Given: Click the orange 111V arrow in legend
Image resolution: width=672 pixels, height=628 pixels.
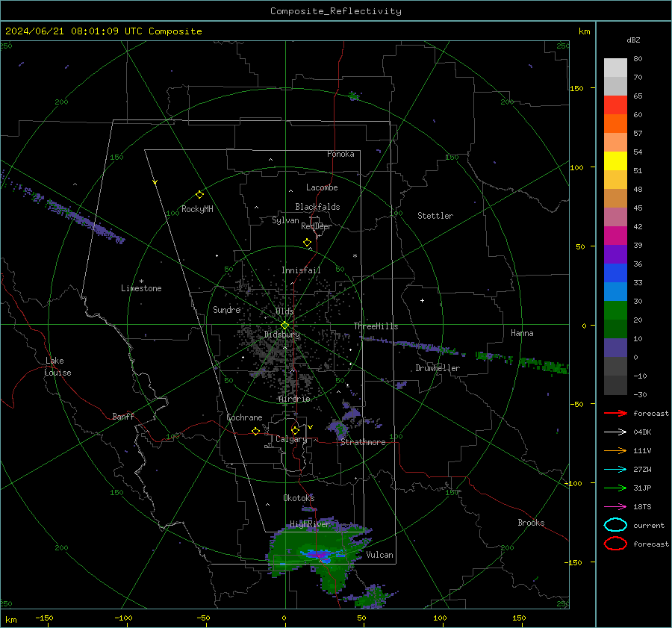Looking at the screenshot, I should point(615,450).
